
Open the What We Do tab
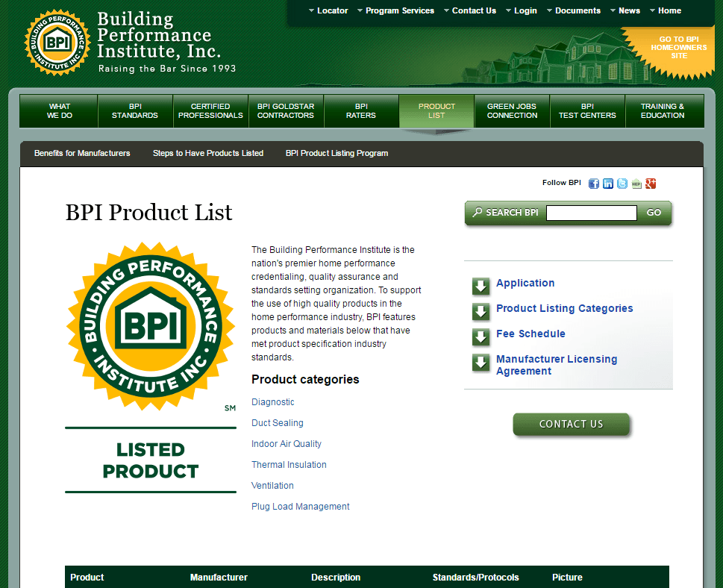tap(59, 110)
